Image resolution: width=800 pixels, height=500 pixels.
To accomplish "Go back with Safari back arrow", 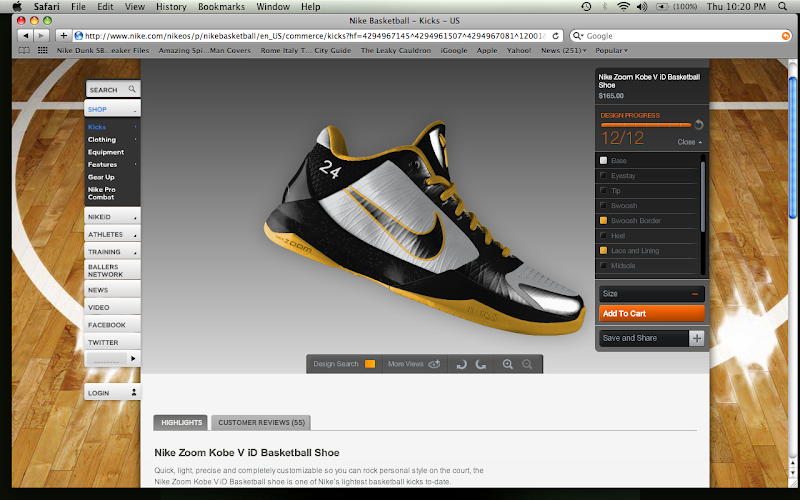I will pyautogui.click(x=24, y=36).
